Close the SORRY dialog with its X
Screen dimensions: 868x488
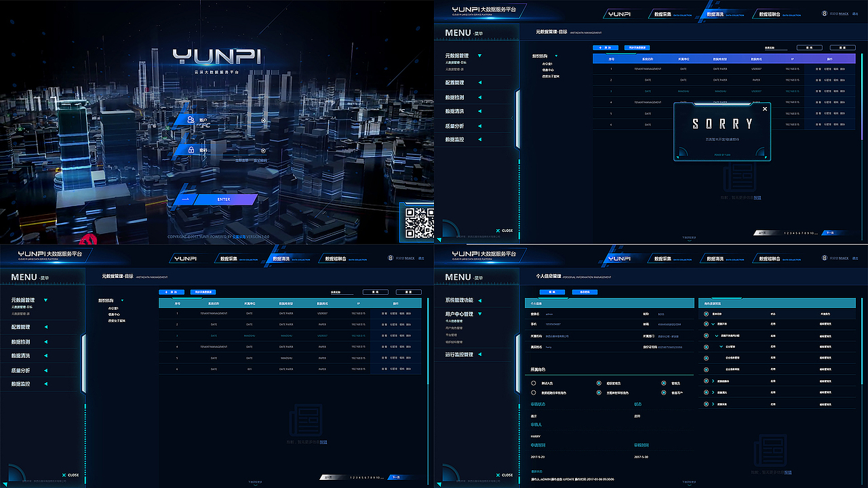tap(766, 108)
